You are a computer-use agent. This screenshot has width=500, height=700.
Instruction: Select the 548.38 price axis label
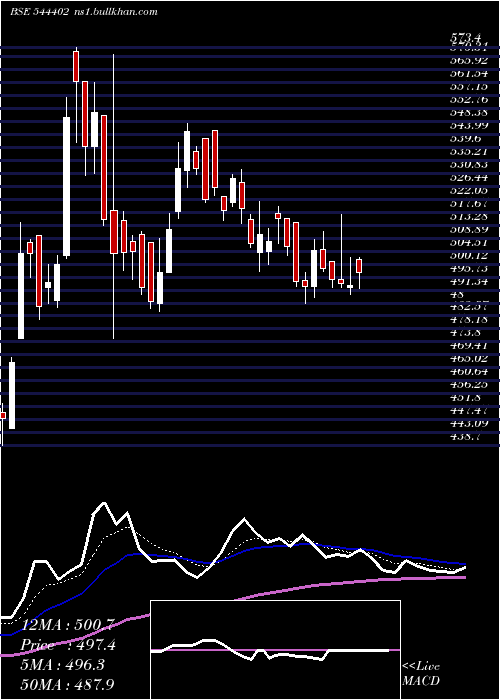[471, 112]
